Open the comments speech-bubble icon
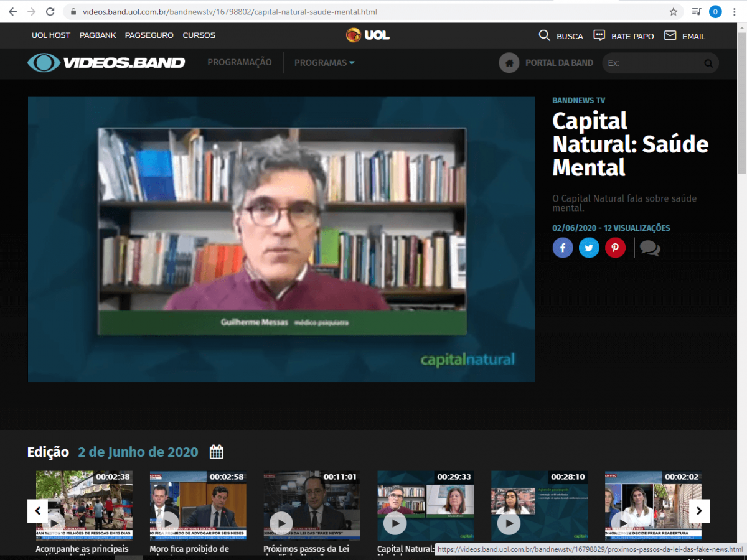The image size is (747, 560). [x=650, y=248]
